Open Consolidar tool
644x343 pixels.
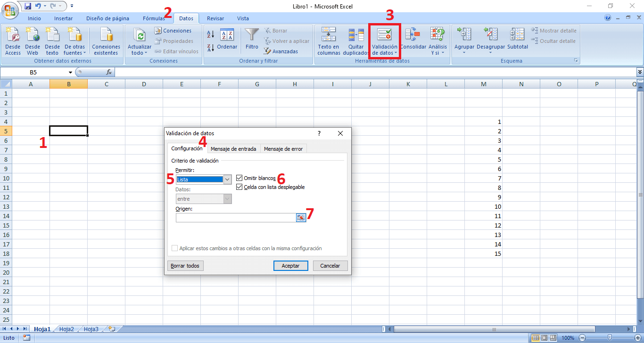click(413, 39)
